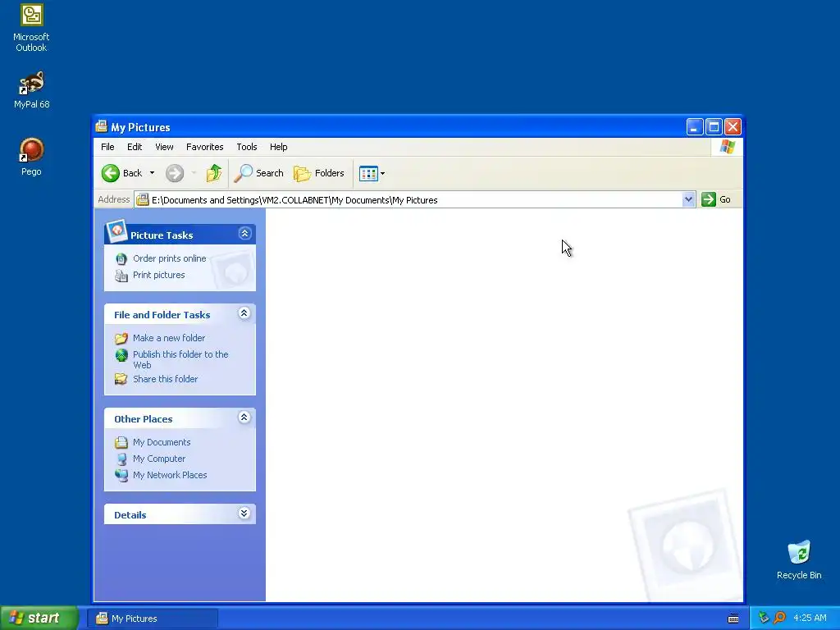Click the Share this folder link
The image size is (840, 630).
pos(165,379)
